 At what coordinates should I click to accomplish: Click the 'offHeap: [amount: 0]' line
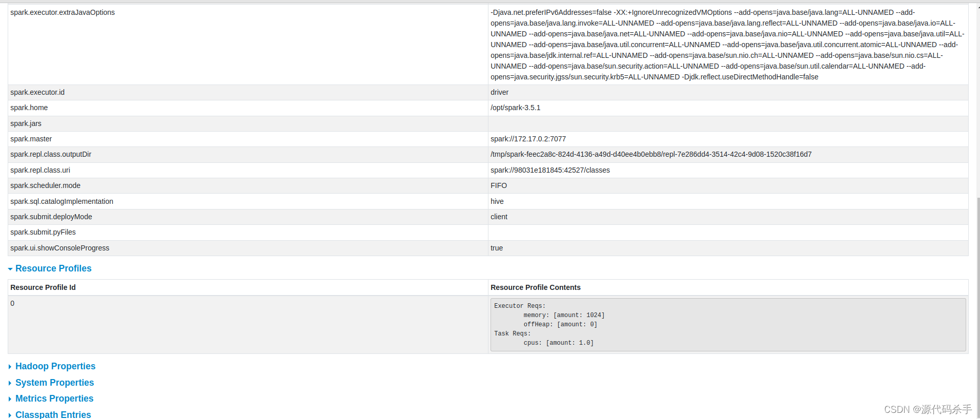[x=560, y=324]
